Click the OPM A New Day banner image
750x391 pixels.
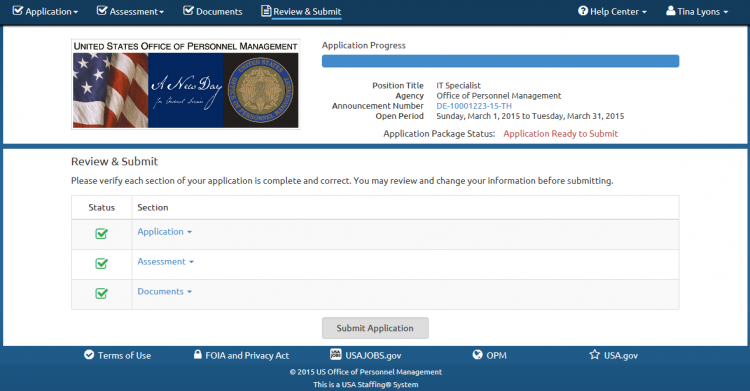(186, 84)
